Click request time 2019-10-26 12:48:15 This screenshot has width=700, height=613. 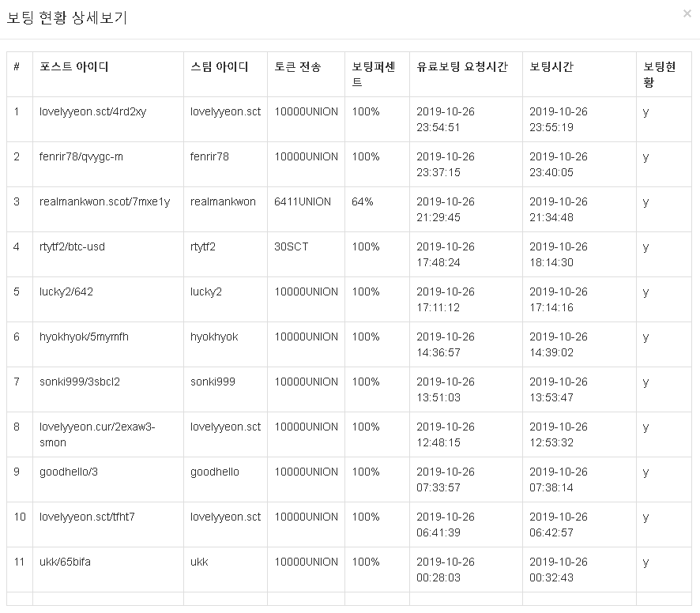[446, 435]
